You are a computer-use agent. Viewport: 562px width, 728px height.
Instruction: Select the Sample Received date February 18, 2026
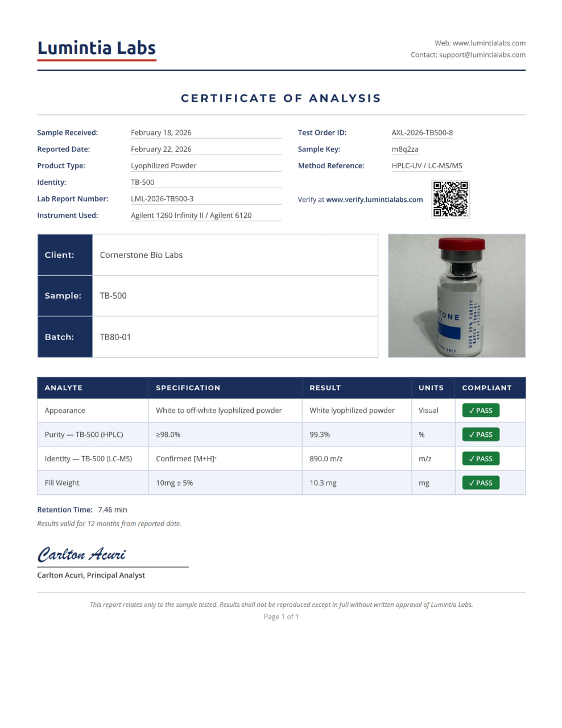pos(161,133)
